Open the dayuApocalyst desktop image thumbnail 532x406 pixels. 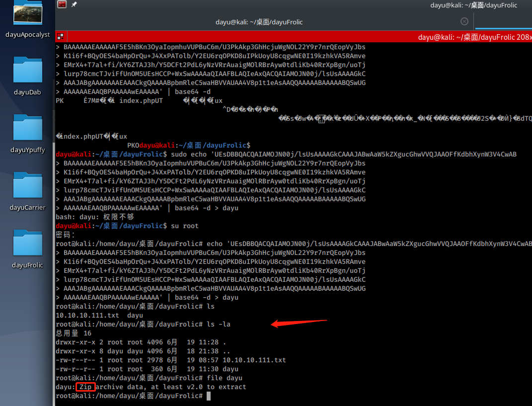[28, 12]
